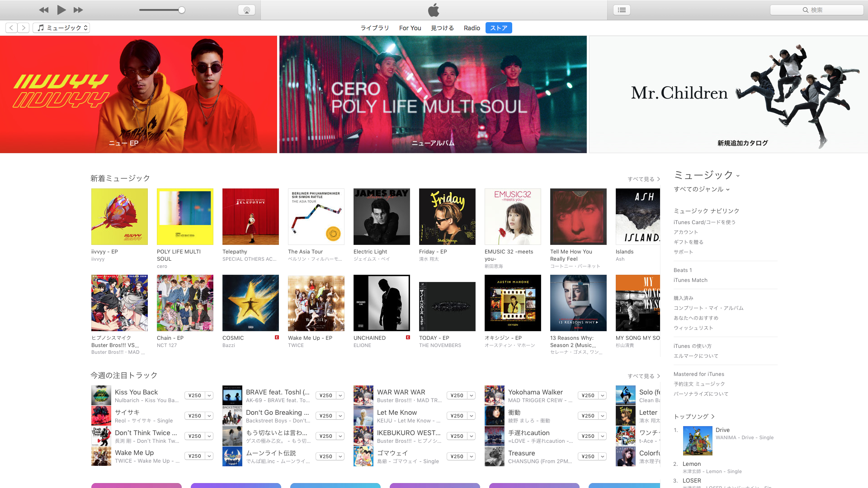This screenshot has width=868, height=488.
Task: Open the Telepathy album cover
Action: (250, 217)
